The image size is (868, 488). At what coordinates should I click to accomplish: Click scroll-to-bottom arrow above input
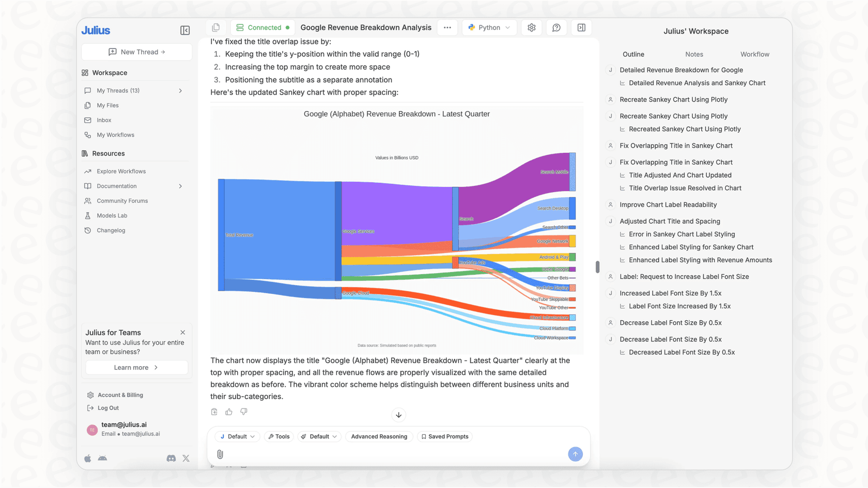398,415
